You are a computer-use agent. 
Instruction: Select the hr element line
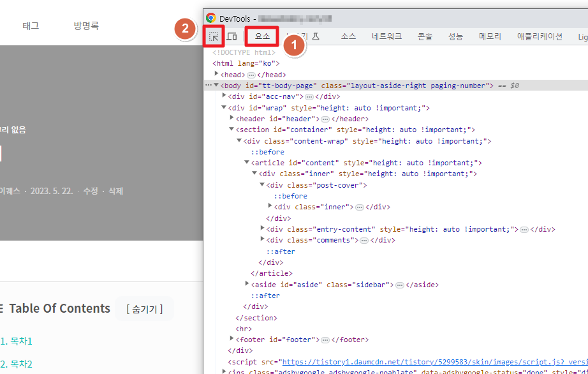[244, 329]
